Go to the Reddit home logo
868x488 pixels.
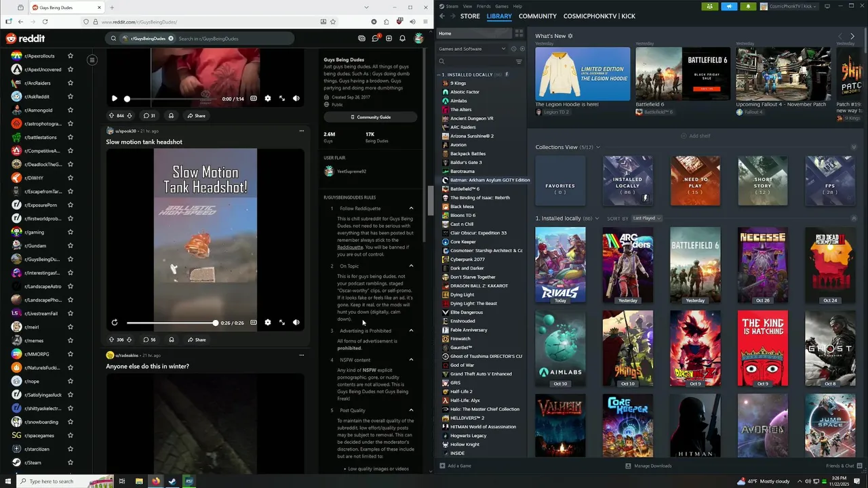[26, 39]
